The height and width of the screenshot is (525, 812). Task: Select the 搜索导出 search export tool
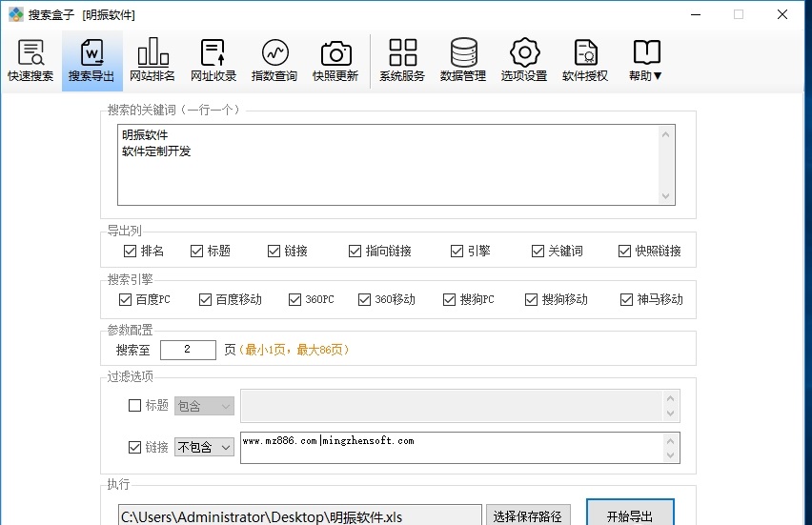91,61
